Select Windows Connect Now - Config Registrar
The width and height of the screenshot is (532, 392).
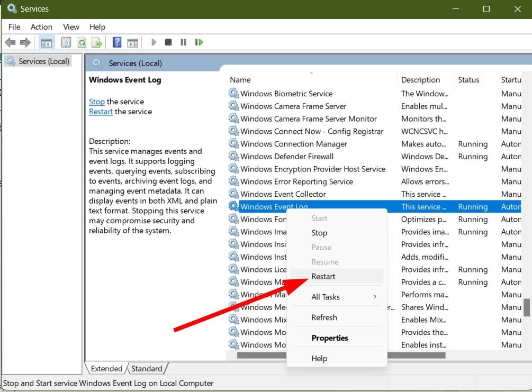click(x=312, y=131)
